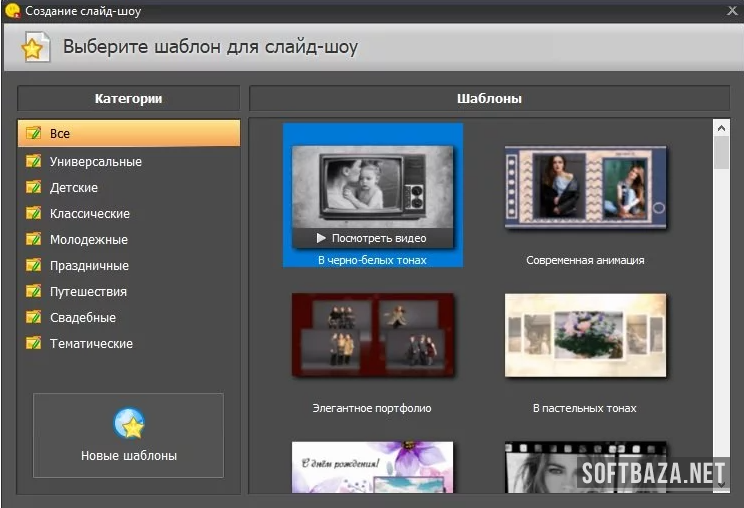Image resolution: width=744 pixels, height=508 pixels.
Task: Click scrollbar up arrow in templates list
Action: pyautogui.click(x=721, y=128)
